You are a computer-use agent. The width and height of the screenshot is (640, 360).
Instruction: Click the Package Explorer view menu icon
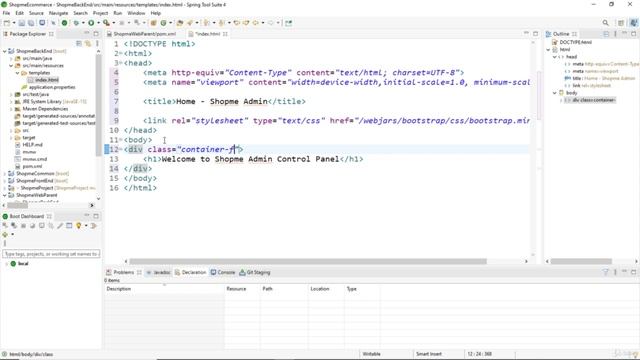click(x=97, y=43)
